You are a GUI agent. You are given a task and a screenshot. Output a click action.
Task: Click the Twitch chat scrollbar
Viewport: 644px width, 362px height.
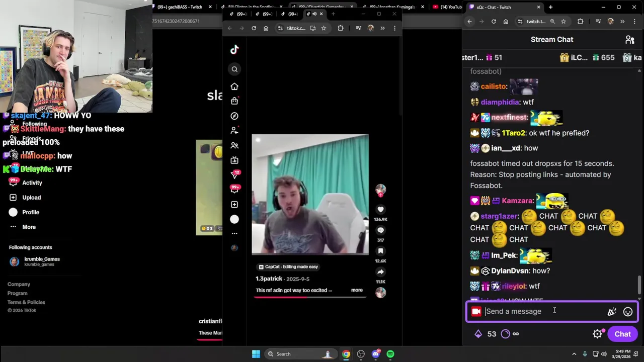tap(640, 285)
